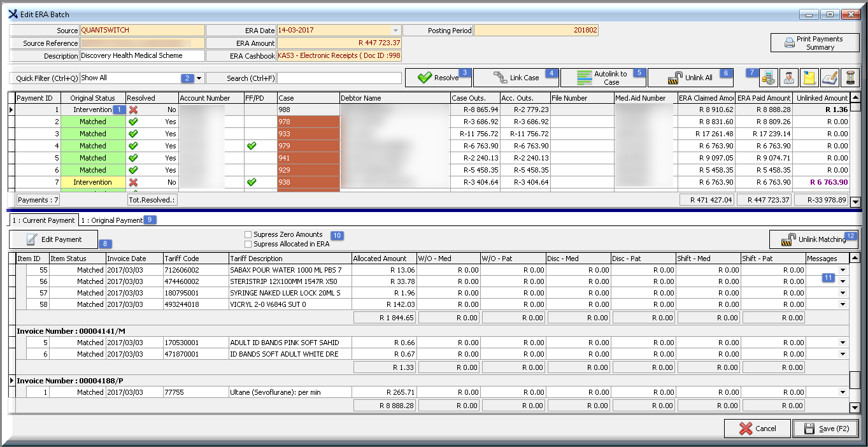Expand Messages dropdown for item 57
The height and width of the screenshot is (447, 868).
pyautogui.click(x=843, y=293)
